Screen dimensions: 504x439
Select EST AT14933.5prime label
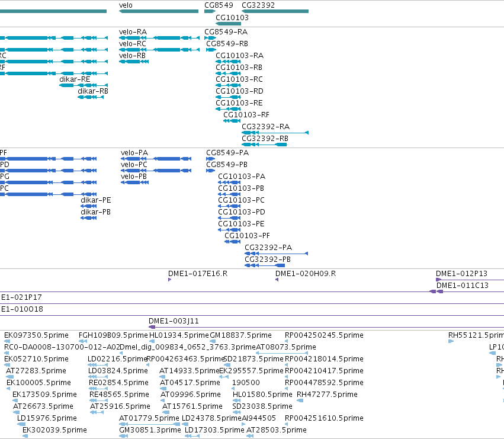(x=189, y=371)
